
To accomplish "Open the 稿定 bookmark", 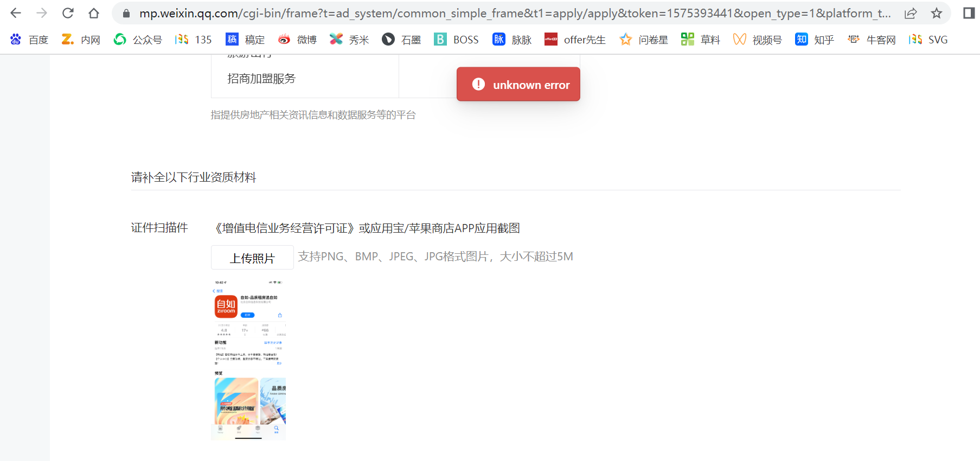I will point(245,40).
